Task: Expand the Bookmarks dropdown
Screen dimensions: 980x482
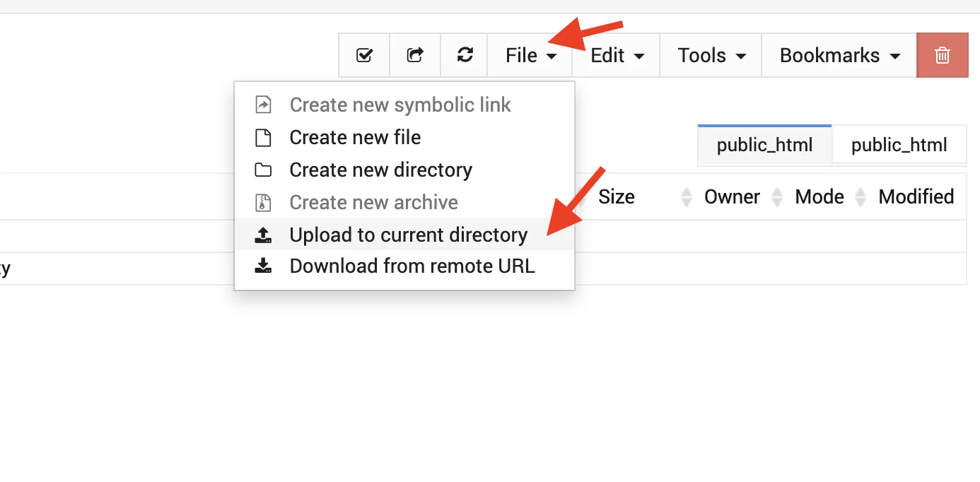Action: (839, 55)
